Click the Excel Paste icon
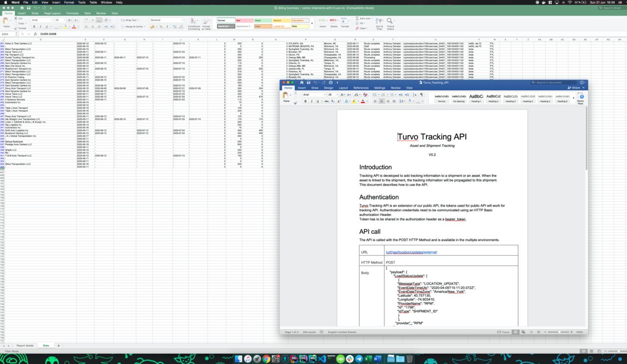Viewport: 627px width, 364px height. pyautogui.click(x=6, y=22)
